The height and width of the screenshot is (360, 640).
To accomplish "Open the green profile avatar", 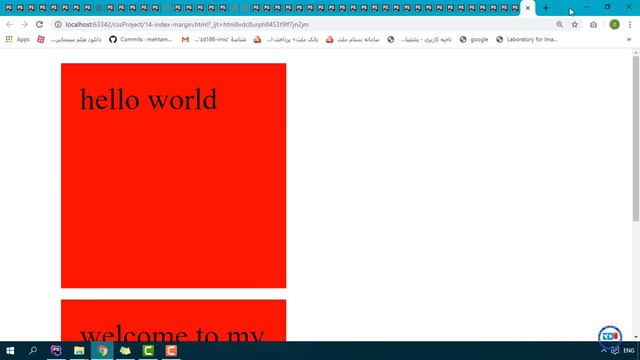I will (614, 24).
